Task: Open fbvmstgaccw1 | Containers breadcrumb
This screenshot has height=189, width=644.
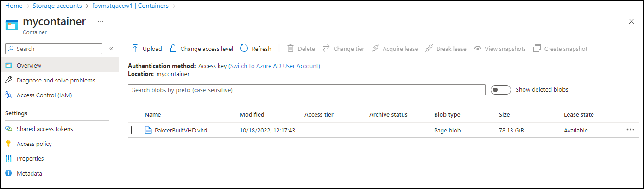Action: click(130, 6)
